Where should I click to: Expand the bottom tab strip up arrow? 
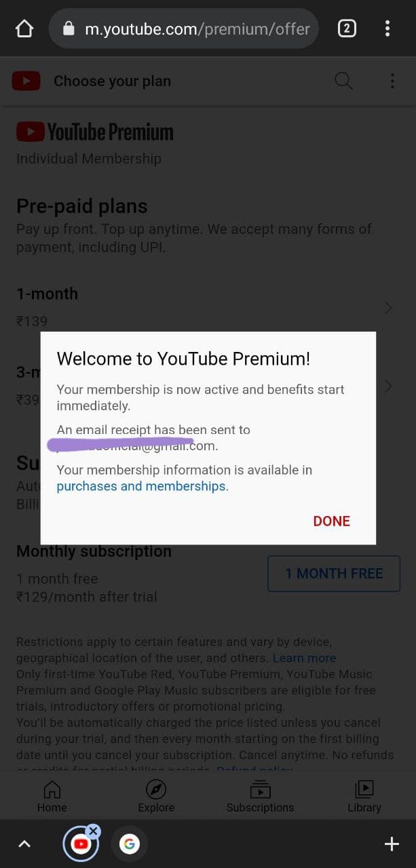point(24,844)
